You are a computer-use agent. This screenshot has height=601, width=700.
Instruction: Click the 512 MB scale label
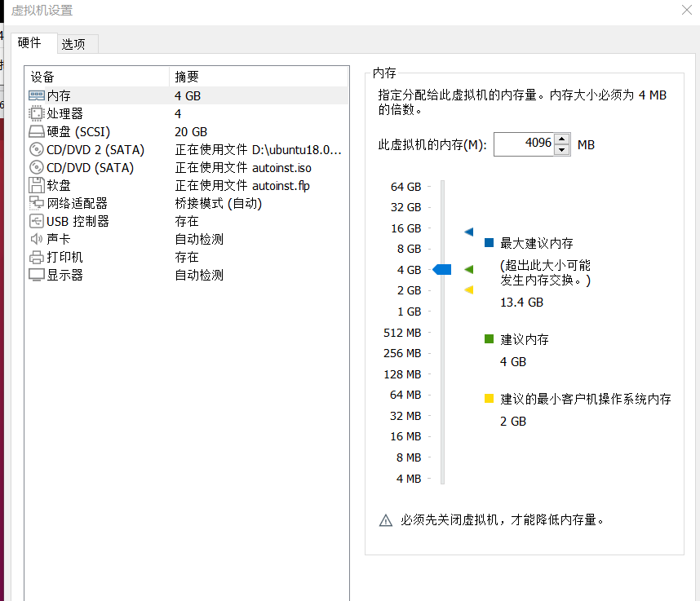402,333
